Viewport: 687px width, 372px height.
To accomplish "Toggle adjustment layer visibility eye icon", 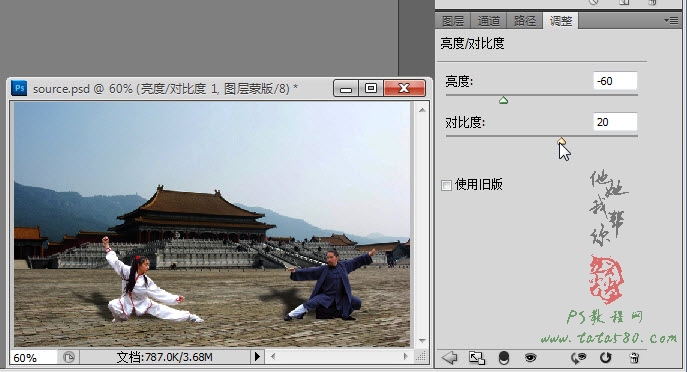I will click(531, 358).
